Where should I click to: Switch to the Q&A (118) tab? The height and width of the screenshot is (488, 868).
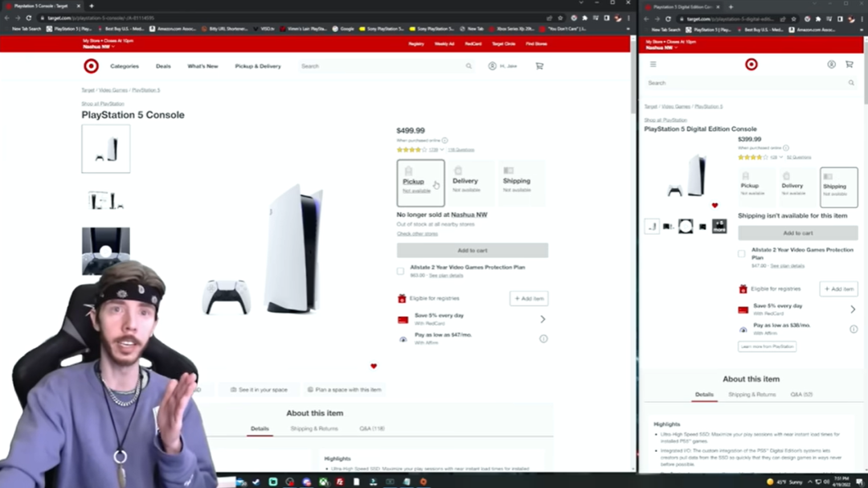372,429
